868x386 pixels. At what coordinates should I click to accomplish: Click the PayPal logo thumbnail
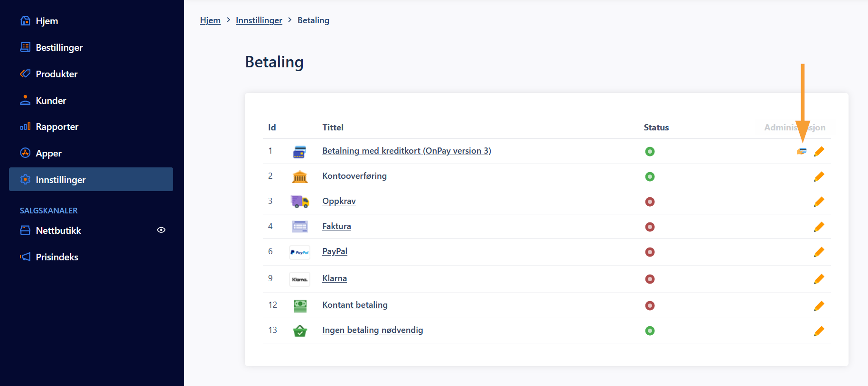coord(299,252)
